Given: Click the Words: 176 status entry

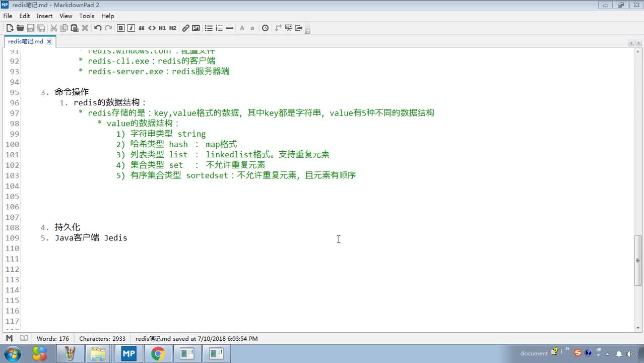Looking at the screenshot, I should point(53,339).
